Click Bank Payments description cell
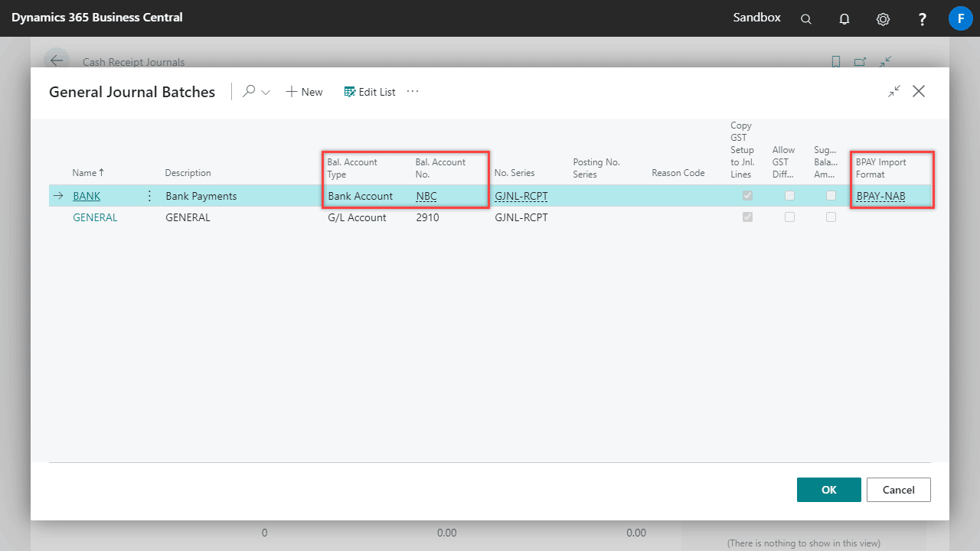 point(201,196)
